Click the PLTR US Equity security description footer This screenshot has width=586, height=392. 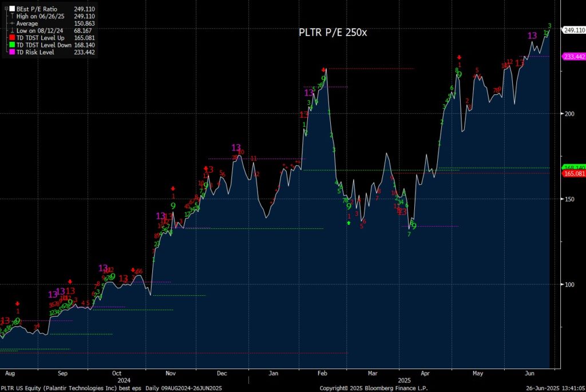71,388
